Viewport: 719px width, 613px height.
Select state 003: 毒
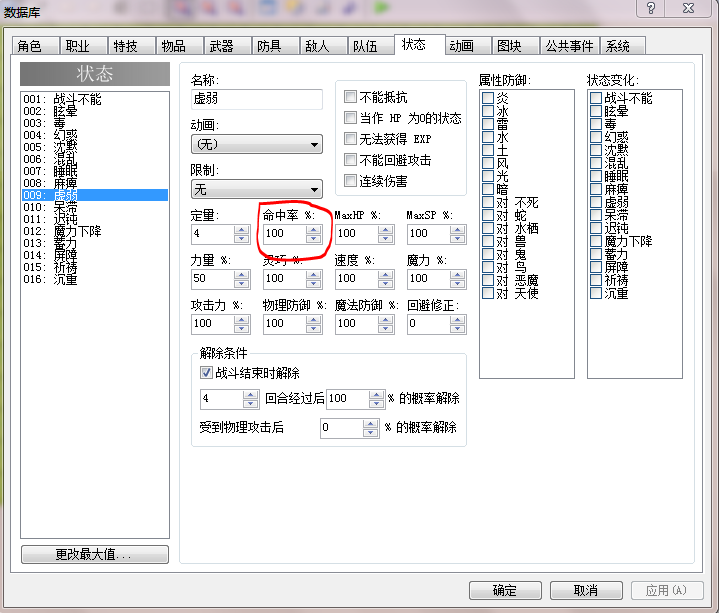(x=95, y=123)
